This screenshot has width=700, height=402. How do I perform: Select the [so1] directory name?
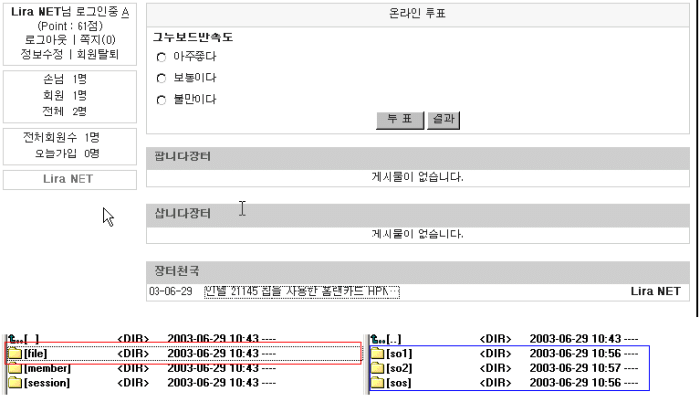click(399, 354)
